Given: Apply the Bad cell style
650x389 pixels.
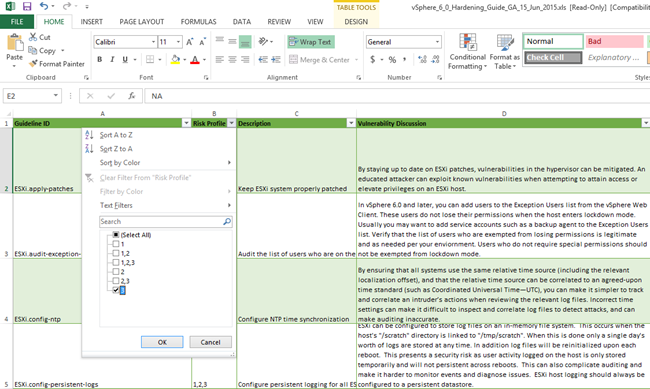Looking at the screenshot, I should [614, 41].
